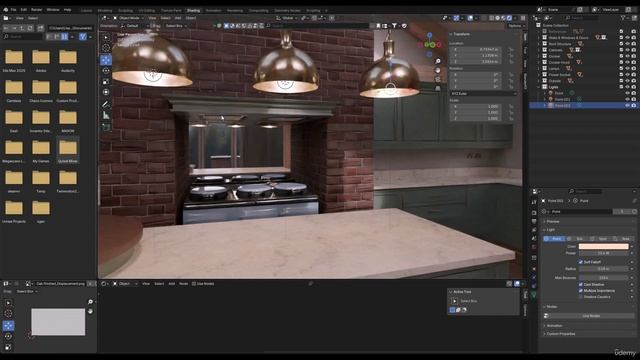This screenshot has height=360, width=640.
Task: Open the XYZ Euler rotation mode dropdown
Action: tap(484, 93)
